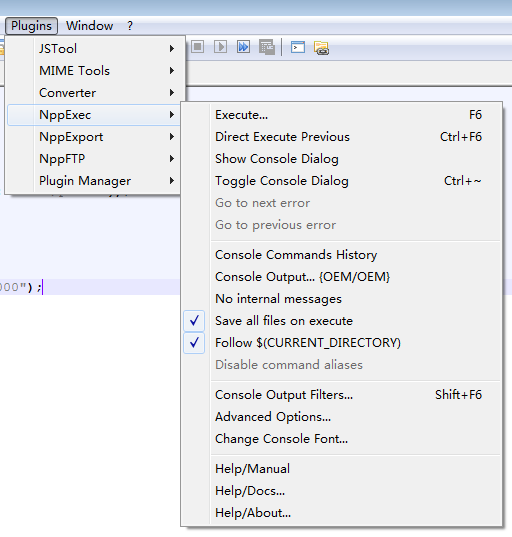Select Show Console Dialog
The image size is (512, 537).
(x=341, y=159)
